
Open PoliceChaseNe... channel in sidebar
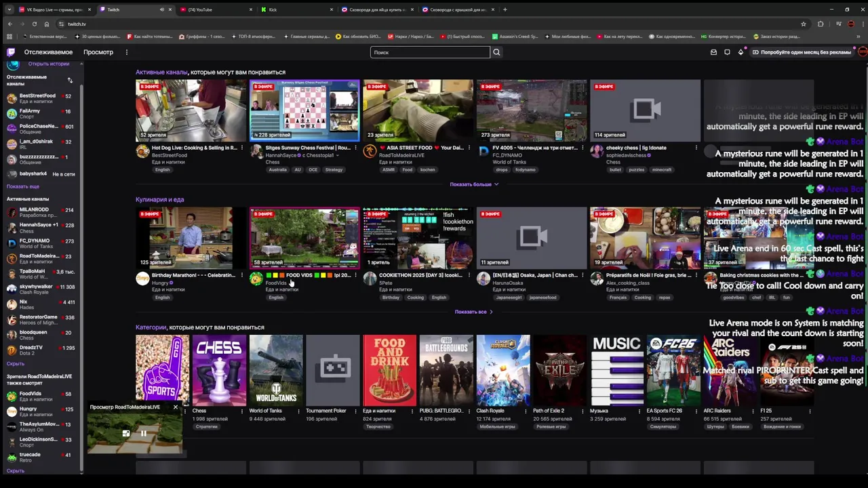pos(41,129)
